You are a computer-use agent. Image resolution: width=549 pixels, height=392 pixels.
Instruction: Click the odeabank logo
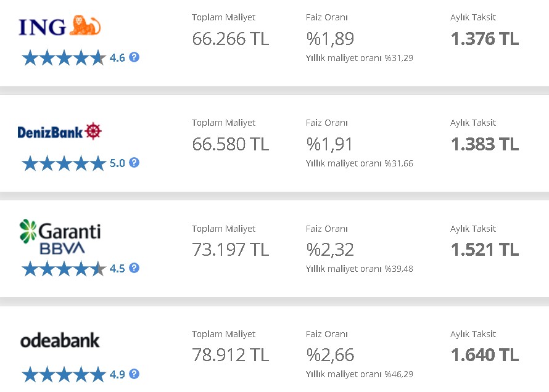coord(60,341)
